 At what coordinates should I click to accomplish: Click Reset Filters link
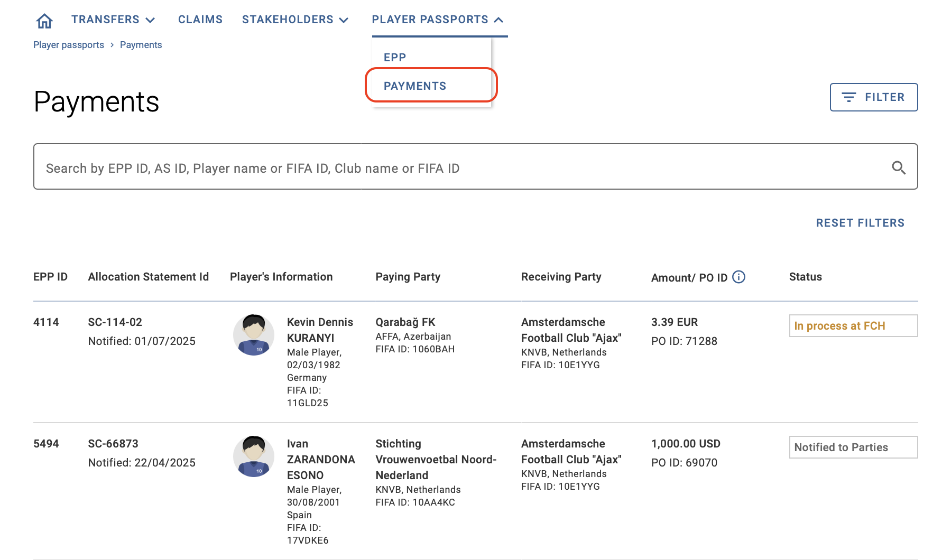(860, 223)
